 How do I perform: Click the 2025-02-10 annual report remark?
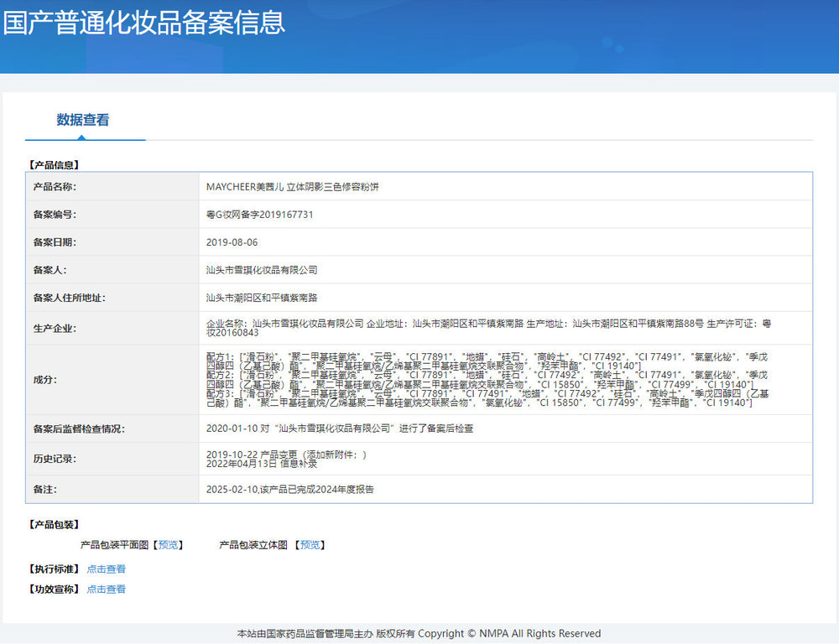[x=290, y=490]
